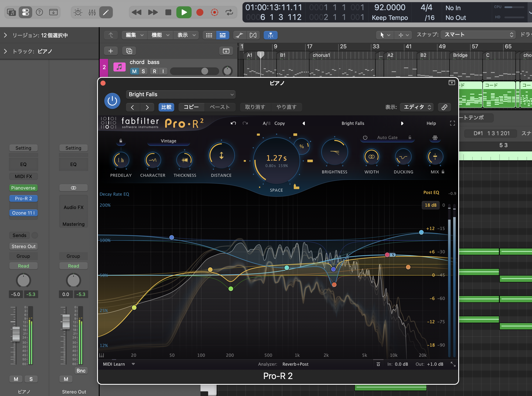Toggle the Auto Gate power button
Screen dimensions: 532x396
(x=365, y=137)
